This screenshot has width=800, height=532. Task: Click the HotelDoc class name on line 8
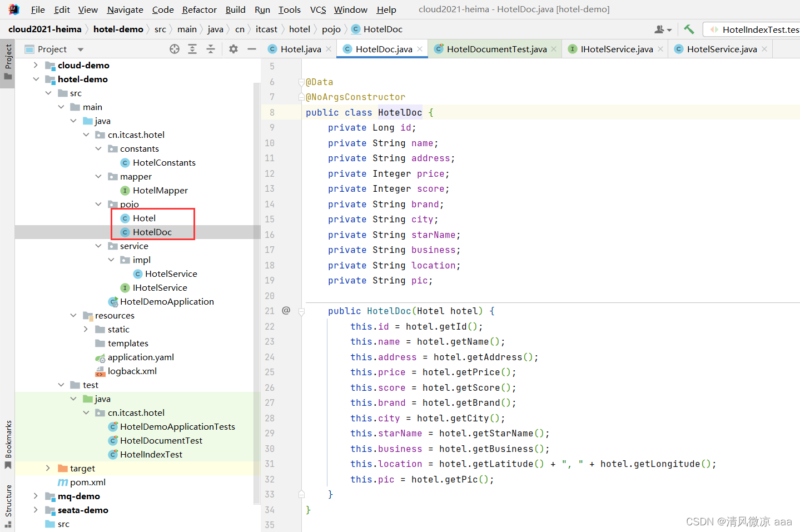pyautogui.click(x=400, y=112)
